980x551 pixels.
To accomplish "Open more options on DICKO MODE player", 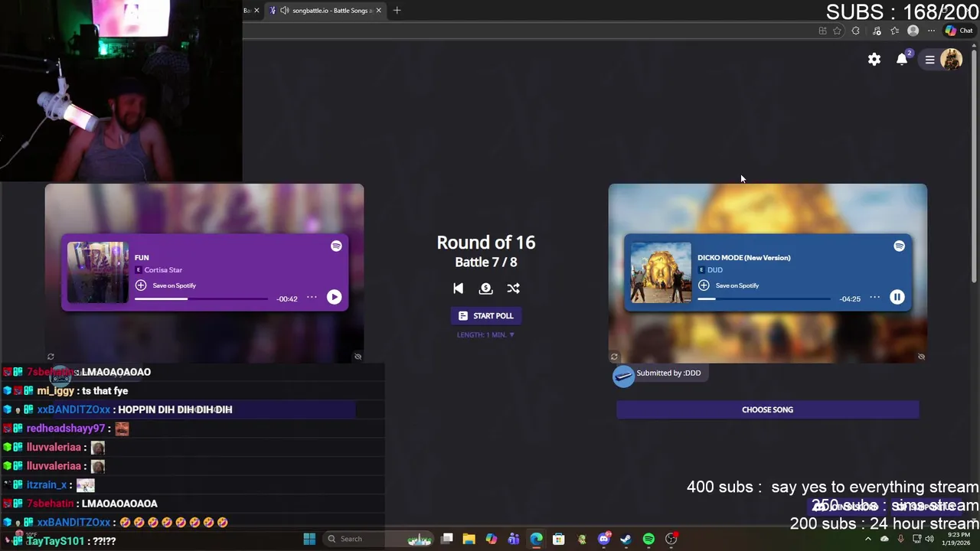I will point(874,298).
